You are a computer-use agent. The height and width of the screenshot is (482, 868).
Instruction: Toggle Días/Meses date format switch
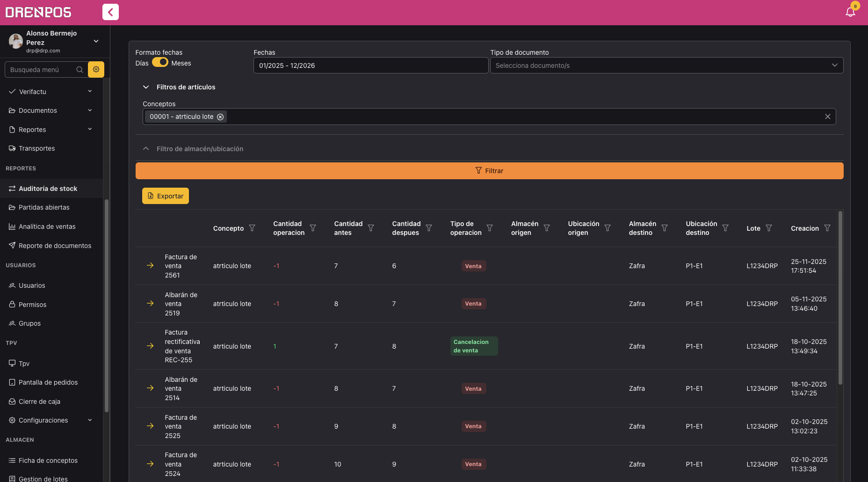tap(160, 62)
